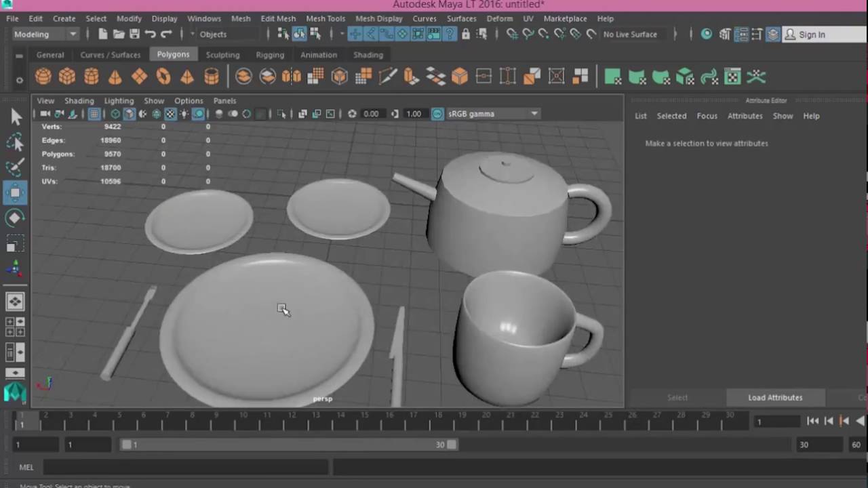The image size is (868, 488).
Task: Toggle textured display checker icon
Action: click(x=170, y=114)
